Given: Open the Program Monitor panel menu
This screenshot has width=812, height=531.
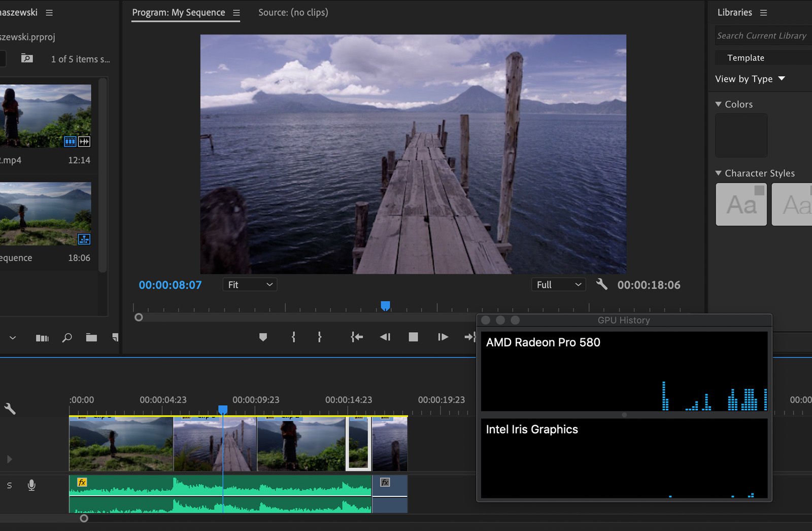Looking at the screenshot, I should pos(237,12).
